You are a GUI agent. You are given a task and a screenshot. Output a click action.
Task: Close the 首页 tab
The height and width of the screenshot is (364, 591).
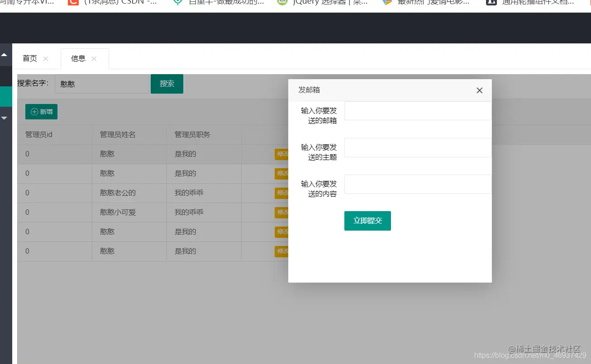click(45, 59)
